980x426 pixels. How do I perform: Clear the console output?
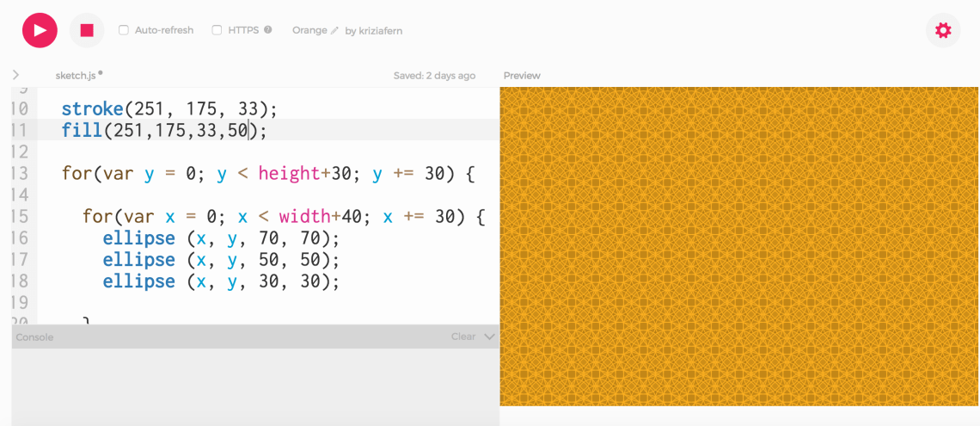[462, 336]
